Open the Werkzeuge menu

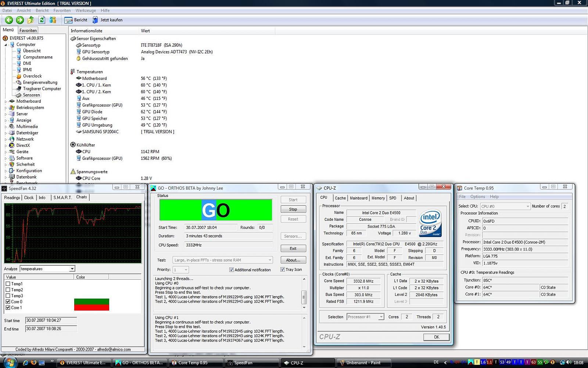click(x=86, y=10)
